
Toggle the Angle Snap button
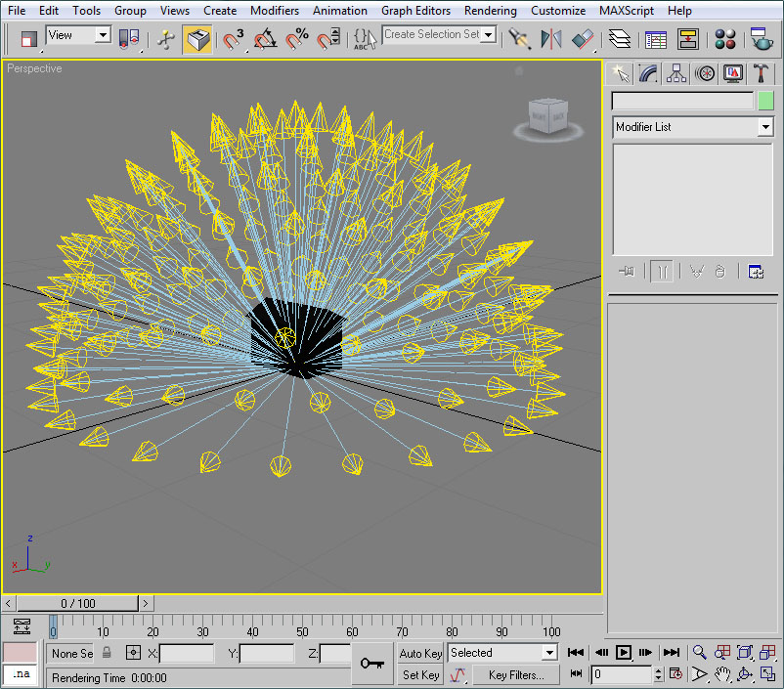pyautogui.click(x=266, y=39)
